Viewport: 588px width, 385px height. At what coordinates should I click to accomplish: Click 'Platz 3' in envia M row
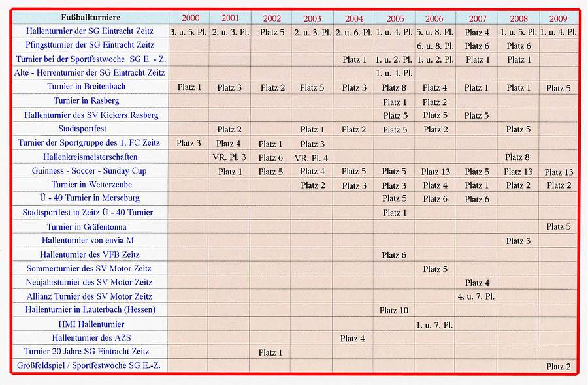(518, 241)
